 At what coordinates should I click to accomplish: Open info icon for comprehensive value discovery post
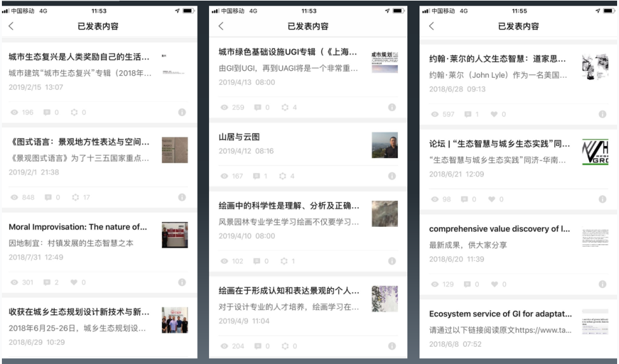[x=602, y=284]
